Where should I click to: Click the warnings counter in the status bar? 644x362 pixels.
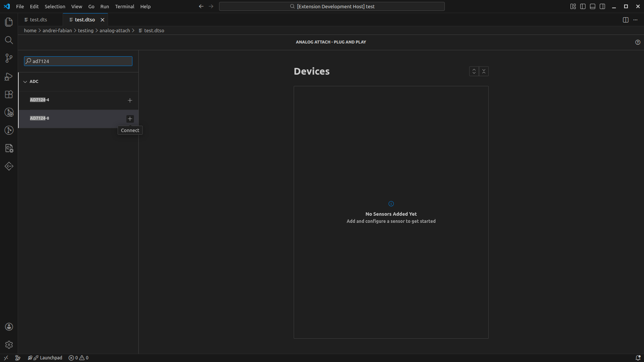[x=83, y=357]
